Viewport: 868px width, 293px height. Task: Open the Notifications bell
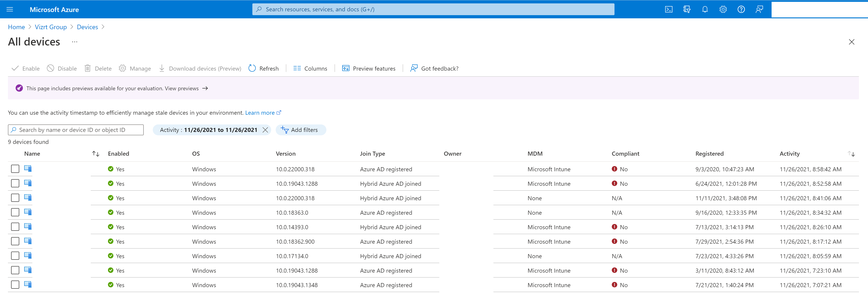[705, 10]
